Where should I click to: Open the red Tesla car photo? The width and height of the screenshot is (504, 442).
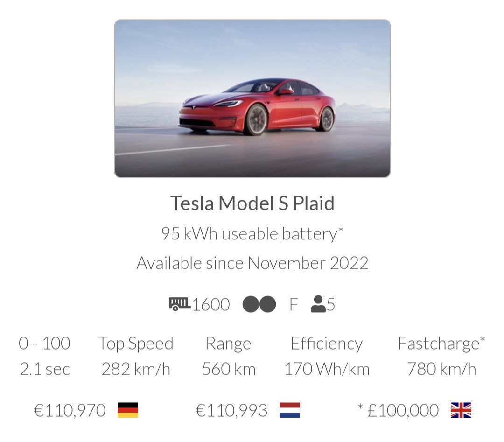point(252,98)
